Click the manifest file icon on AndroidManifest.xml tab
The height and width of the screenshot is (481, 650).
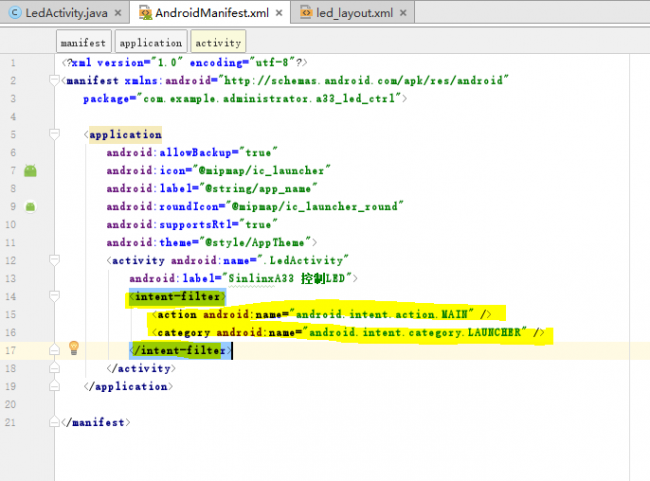[145, 13]
